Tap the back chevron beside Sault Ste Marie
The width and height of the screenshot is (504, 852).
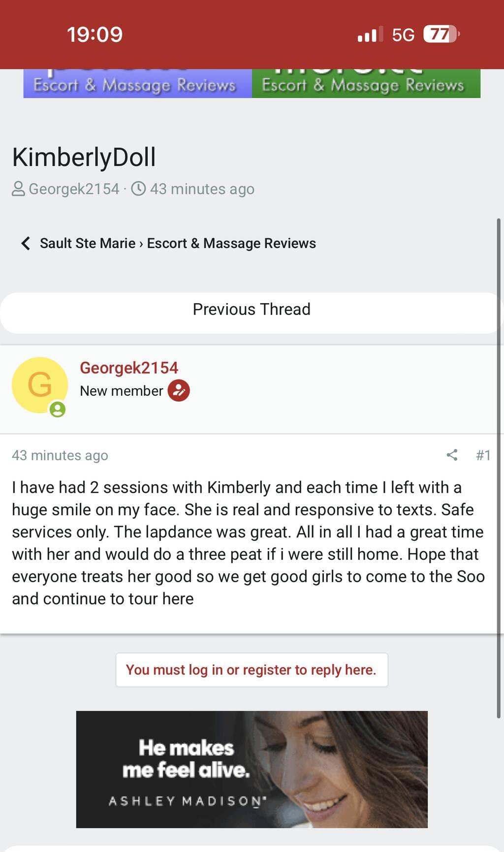tap(26, 243)
